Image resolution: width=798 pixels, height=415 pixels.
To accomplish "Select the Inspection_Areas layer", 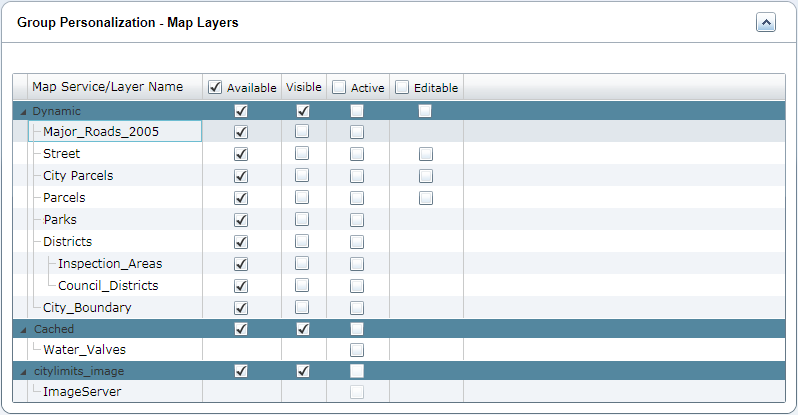I will click(110, 264).
